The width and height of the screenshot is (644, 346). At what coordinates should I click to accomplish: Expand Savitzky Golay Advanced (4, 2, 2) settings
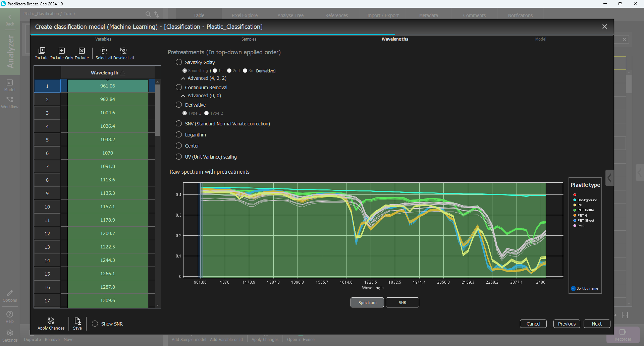[183, 78]
